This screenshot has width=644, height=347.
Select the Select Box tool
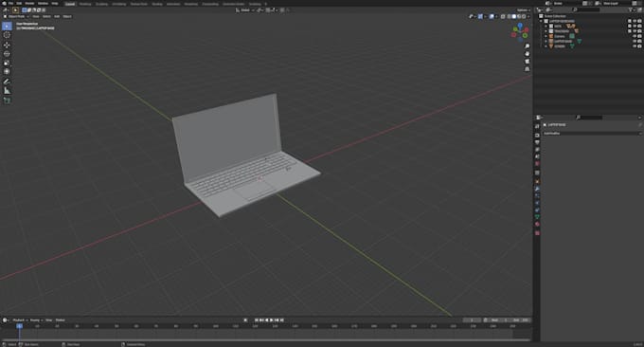[7, 27]
